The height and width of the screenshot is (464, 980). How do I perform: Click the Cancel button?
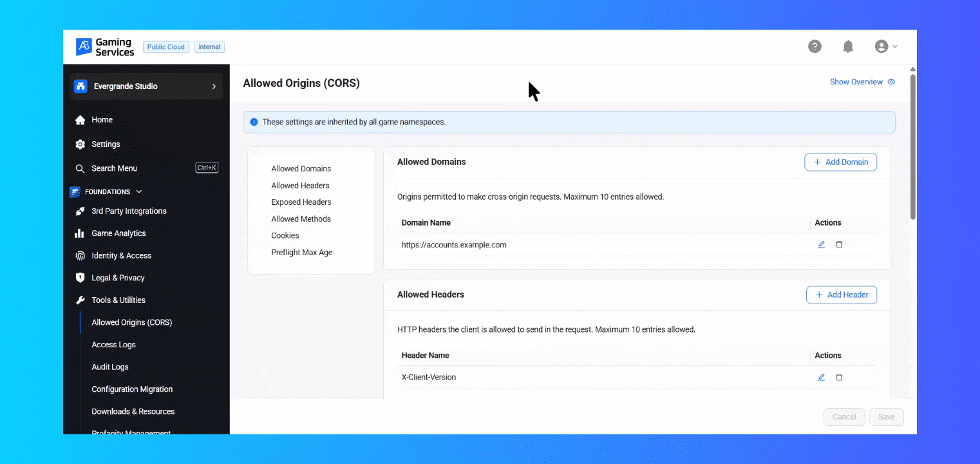844,417
